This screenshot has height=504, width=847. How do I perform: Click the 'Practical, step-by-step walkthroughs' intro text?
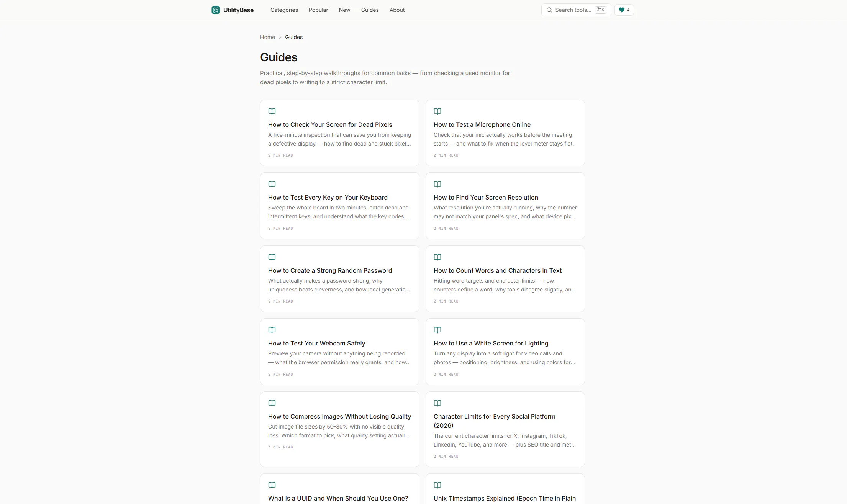(x=385, y=78)
